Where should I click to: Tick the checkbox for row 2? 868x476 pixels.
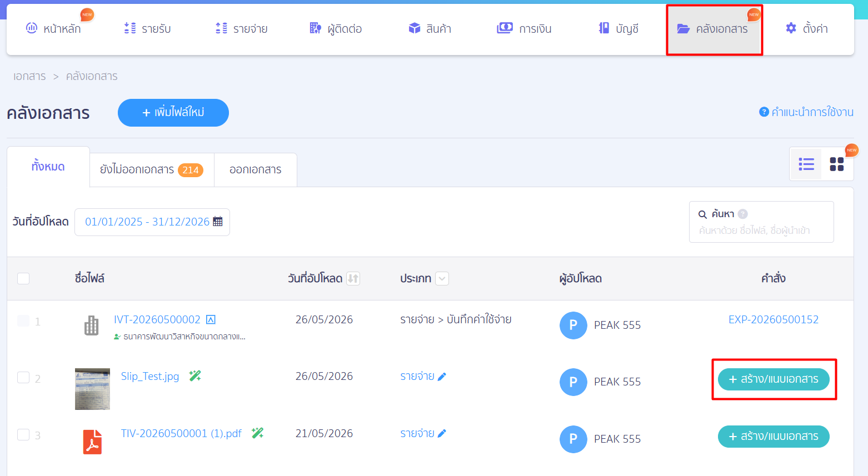pyautogui.click(x=23, y=378)
